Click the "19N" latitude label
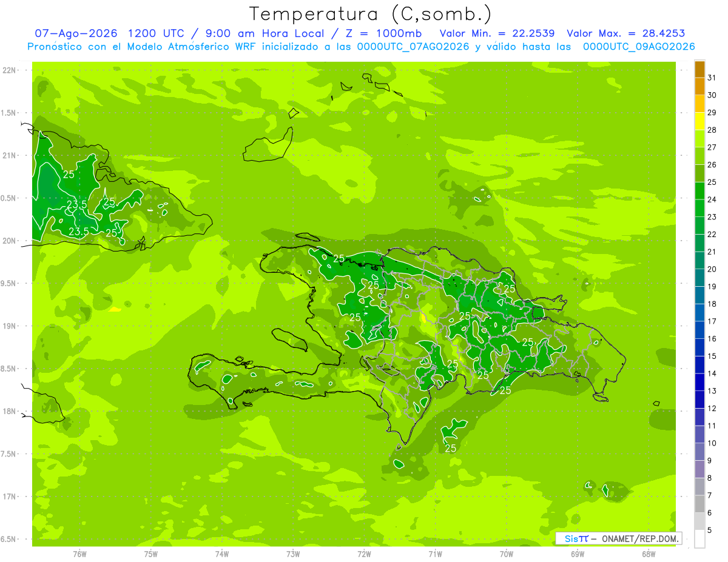 click(x=8, y=326)
